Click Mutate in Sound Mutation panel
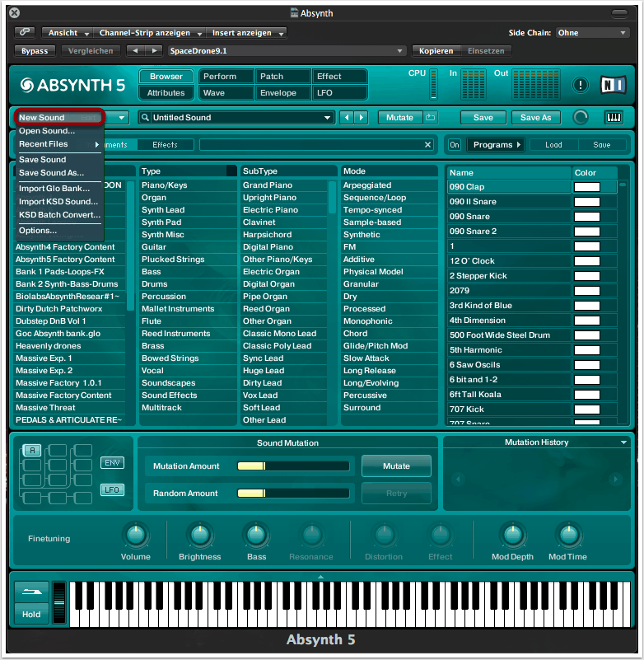The height and width of the screenshot is (660, 644). coord(396,466)
